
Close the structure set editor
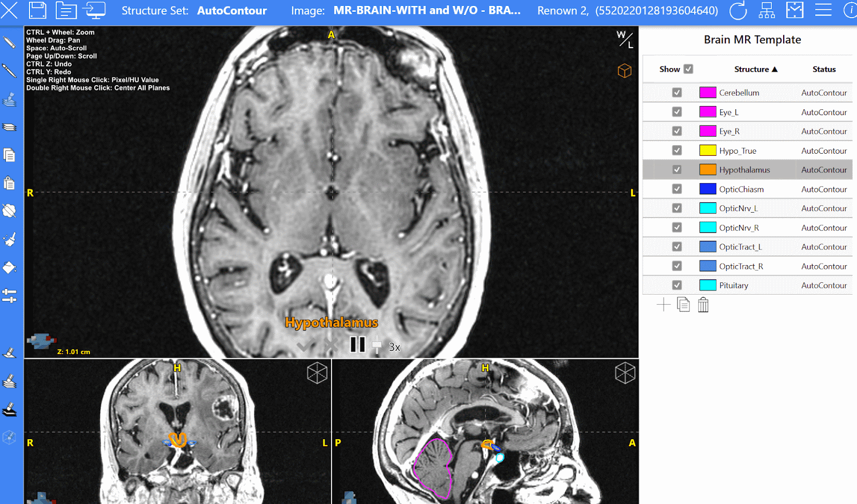click(9, 10)
